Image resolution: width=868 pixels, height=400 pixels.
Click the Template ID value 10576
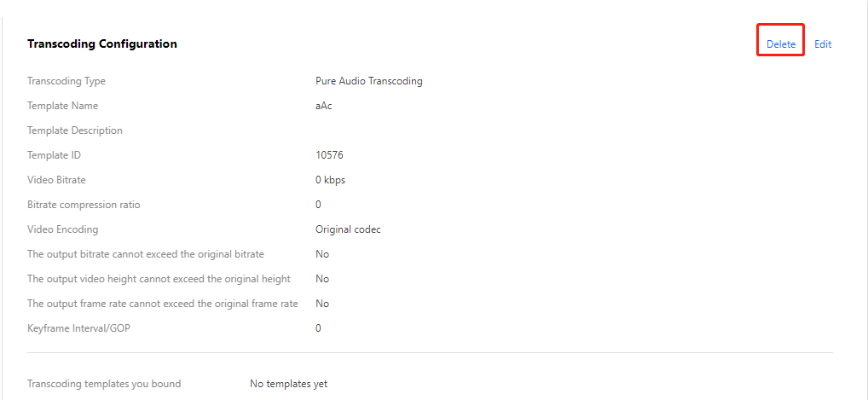tap(329, 155)
